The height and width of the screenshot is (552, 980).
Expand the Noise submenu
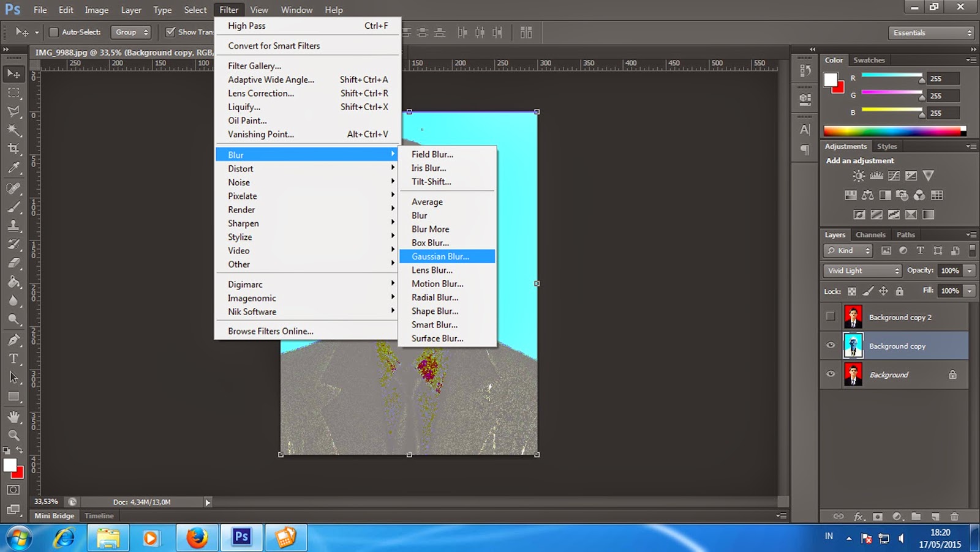pyautogui.click(x=307, y=182)
